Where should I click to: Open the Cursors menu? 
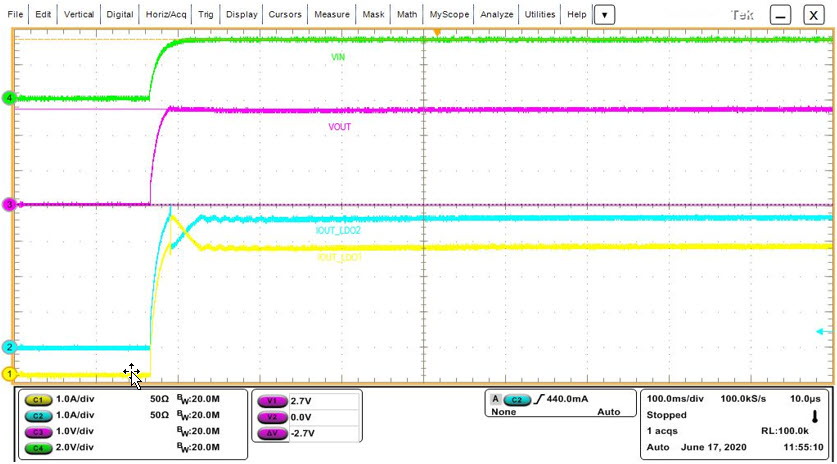click(x=285, y=14)
